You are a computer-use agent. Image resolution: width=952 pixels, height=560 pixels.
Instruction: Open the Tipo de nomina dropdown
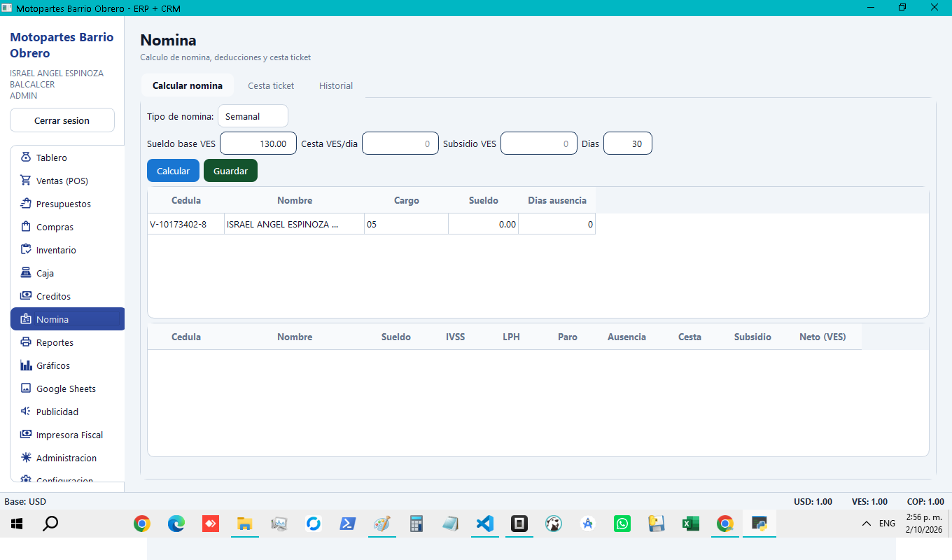point(253,116)
